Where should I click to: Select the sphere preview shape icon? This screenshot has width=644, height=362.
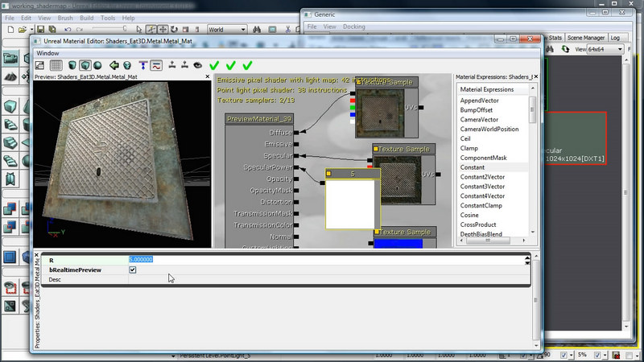(x=97, y=65)
